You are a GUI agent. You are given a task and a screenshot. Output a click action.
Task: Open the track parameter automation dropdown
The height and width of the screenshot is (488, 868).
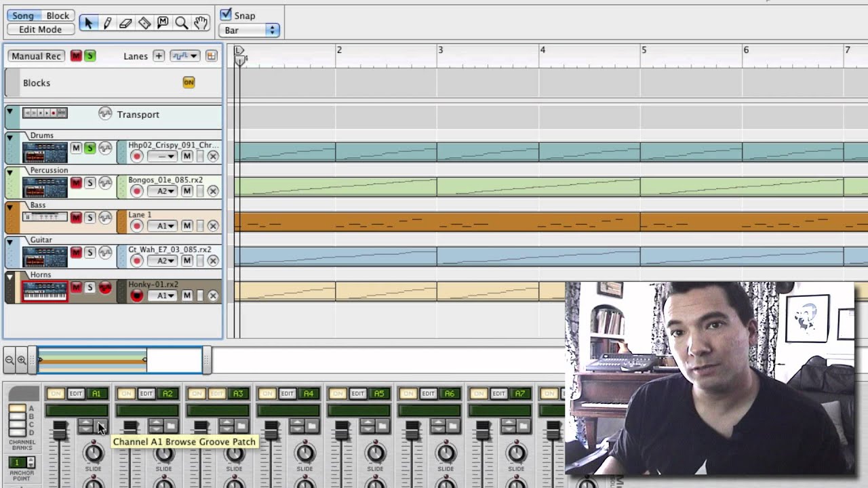184,56
